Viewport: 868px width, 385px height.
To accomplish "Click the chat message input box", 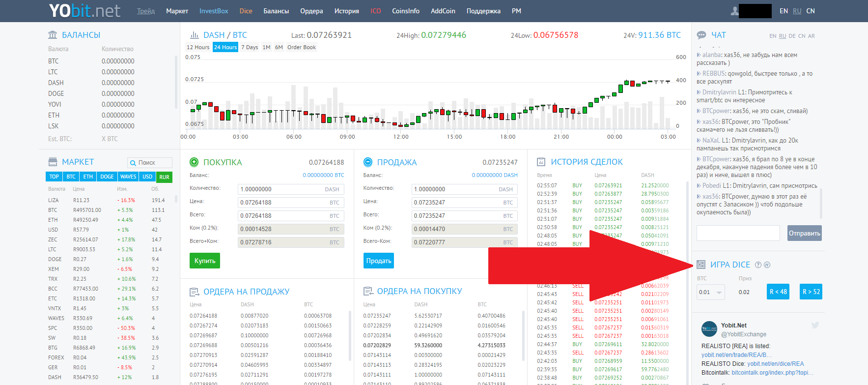I will pyautogui.click(x=738, y=233).
